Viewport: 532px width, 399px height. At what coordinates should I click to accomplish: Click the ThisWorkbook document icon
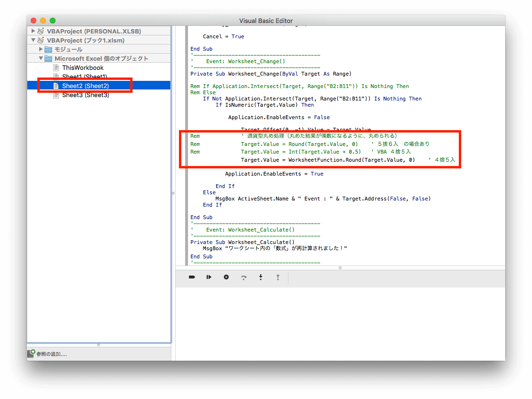[x=56, y=67]
